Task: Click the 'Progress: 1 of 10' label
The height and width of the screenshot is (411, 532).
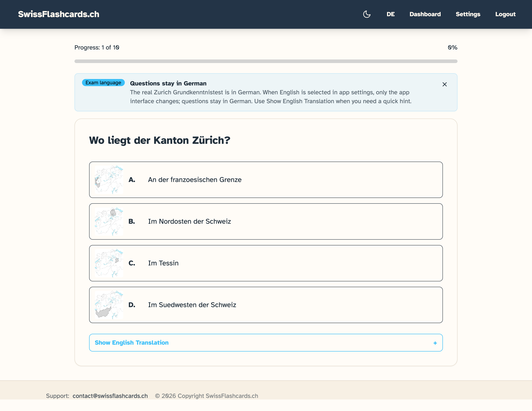Action: [97, 47]
